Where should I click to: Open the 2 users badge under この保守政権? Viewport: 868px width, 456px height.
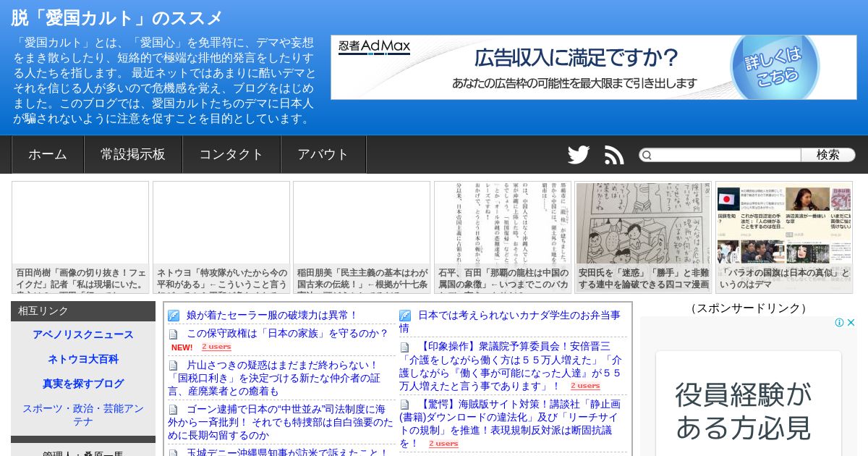pos(216,347)
